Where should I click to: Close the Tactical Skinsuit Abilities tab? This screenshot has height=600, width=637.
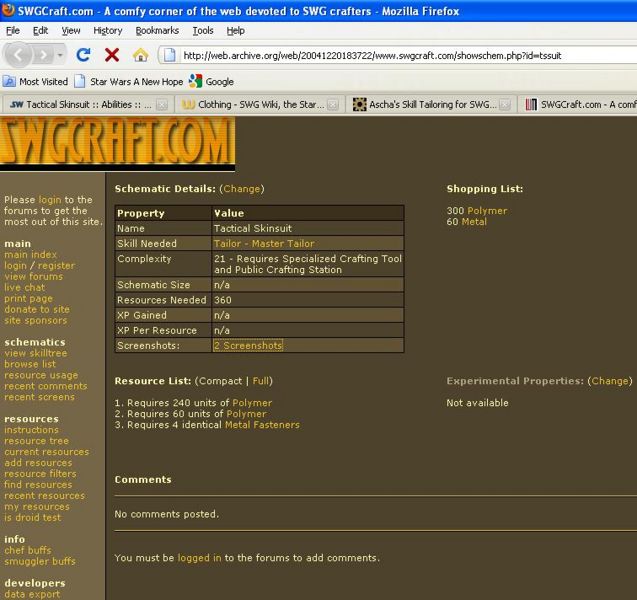[165, 104]
